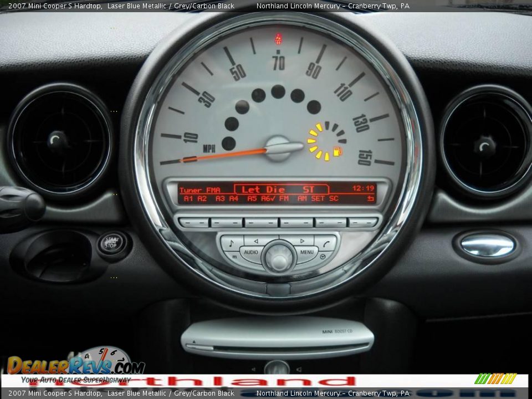This screenshot has width=532, height=399.
Task: Tap the MPH label on the dial
Action: point(209,149)
